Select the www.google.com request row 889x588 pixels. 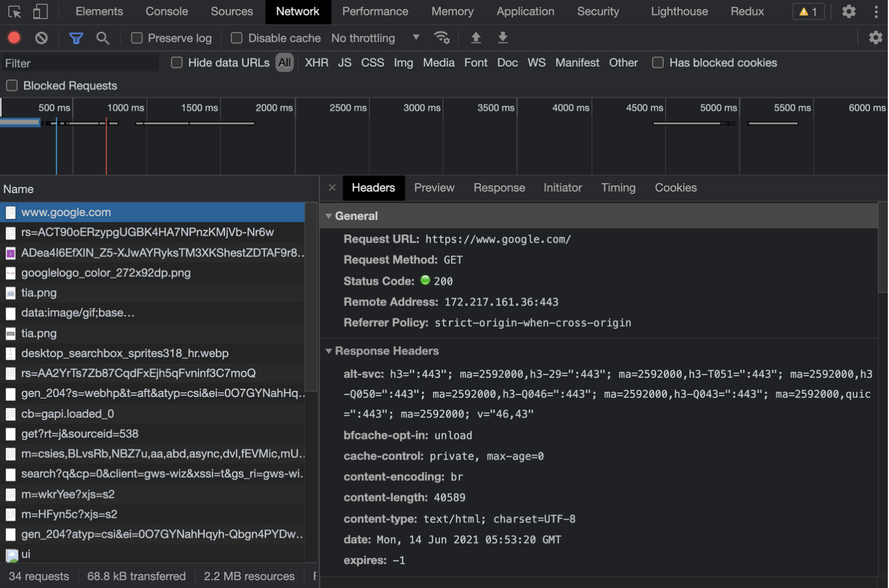click(152, 213)
